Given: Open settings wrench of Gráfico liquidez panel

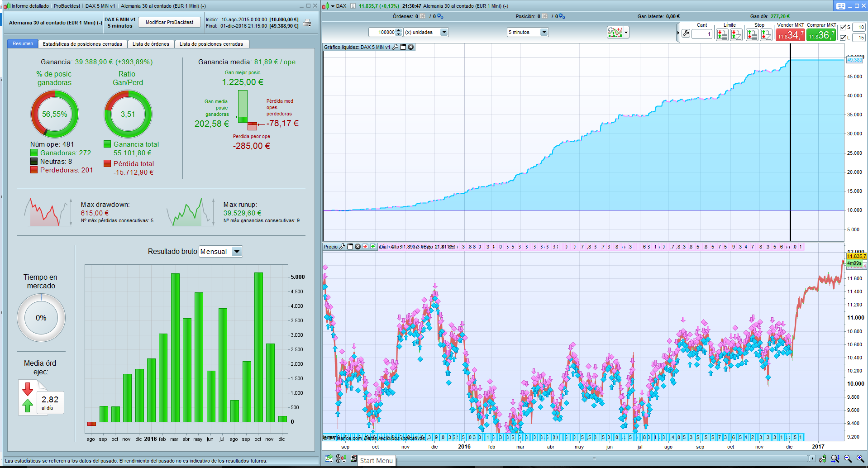Looking at the screenshot, I should pos(396,47).
